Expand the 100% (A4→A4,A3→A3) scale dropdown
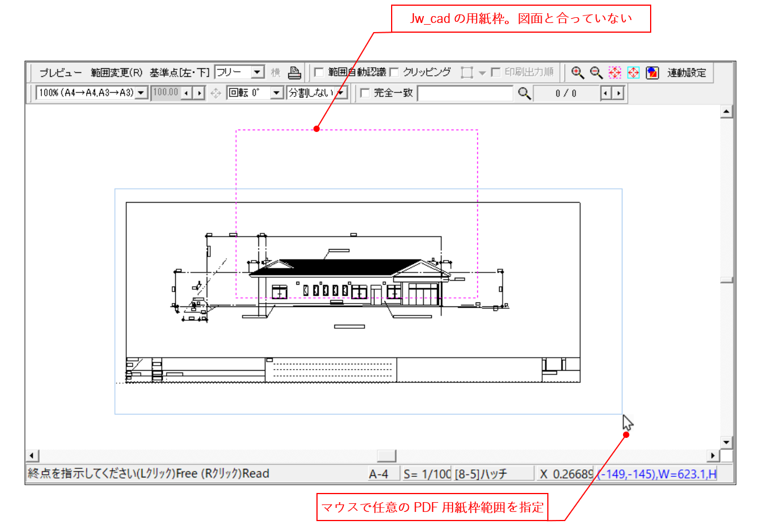This screenshot has height=532, width=777. (x=141, y=93)
